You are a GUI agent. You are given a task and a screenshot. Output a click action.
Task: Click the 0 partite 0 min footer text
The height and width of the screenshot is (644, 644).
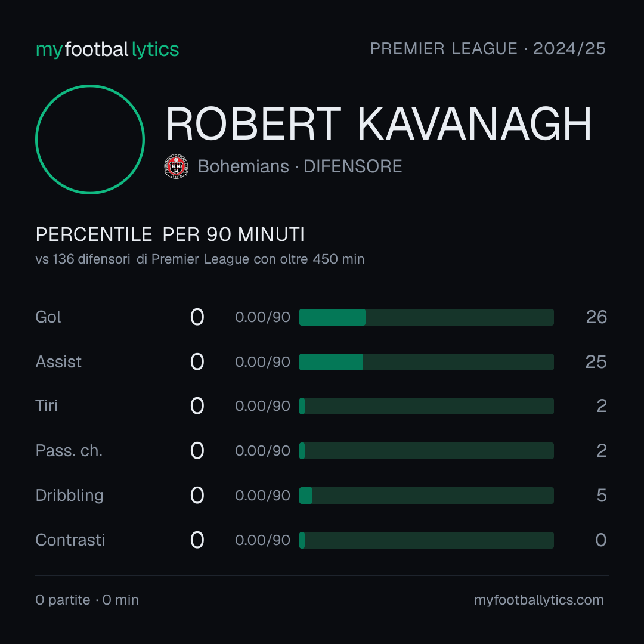coord(87,600)
